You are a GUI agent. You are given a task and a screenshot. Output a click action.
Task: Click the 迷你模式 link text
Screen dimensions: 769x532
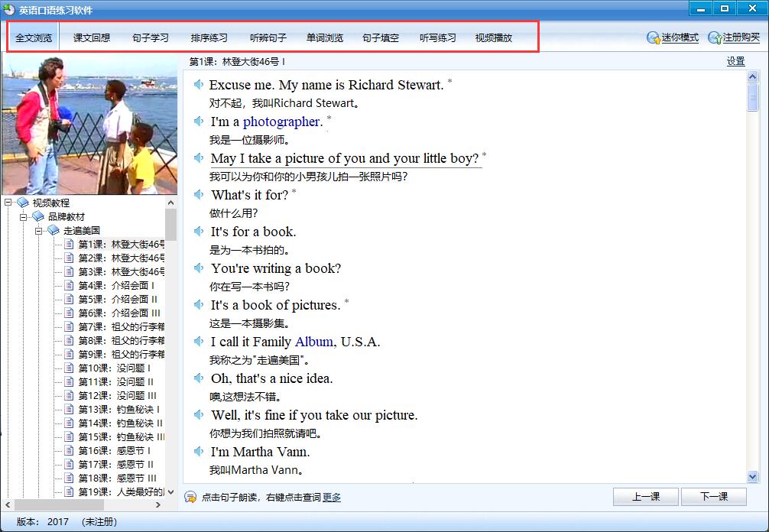(680, 37)
